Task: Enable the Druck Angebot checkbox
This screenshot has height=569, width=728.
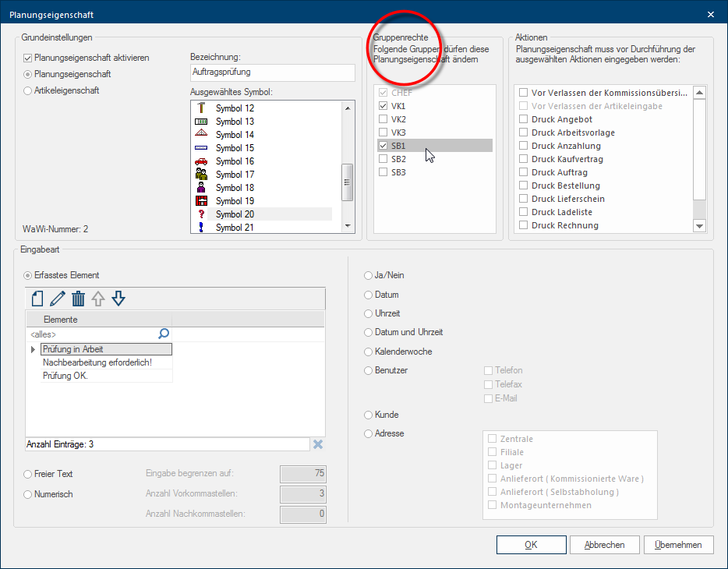Action: coord(525,119)
